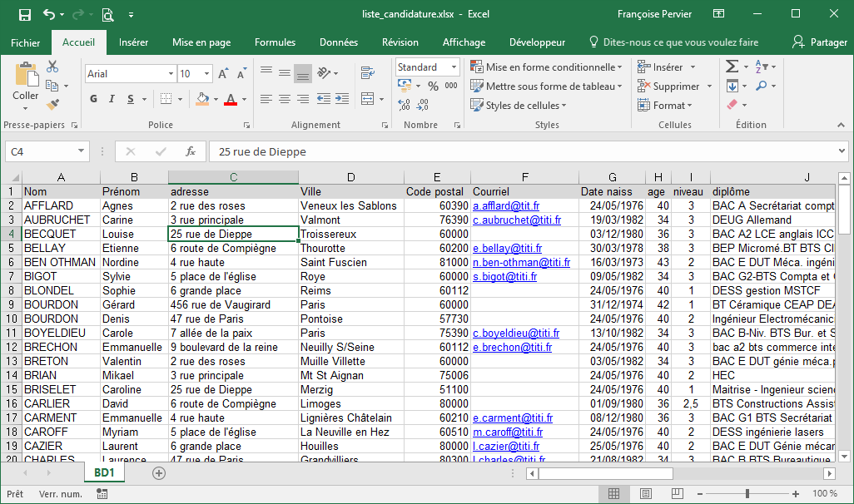
Task: Open the Formules ribbon tab
Action: (x=275, y=42)
